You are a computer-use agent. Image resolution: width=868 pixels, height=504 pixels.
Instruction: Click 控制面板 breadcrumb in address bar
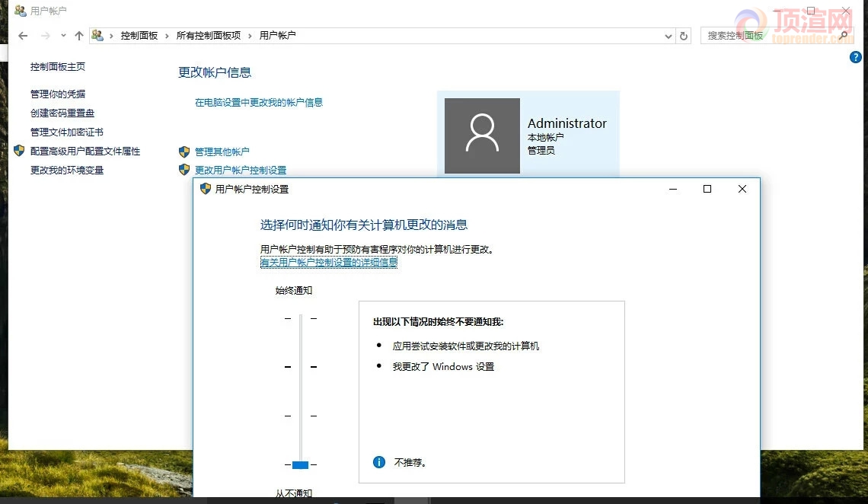point(139,36)
